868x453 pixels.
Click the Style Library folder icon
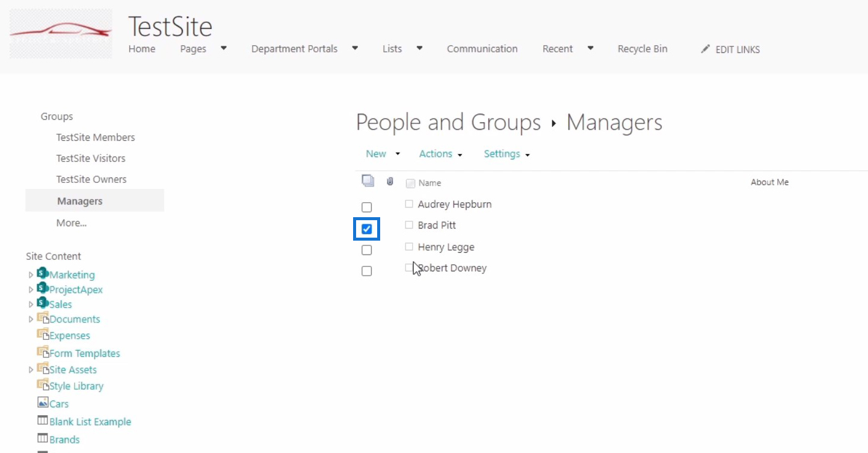click(43, 385)
